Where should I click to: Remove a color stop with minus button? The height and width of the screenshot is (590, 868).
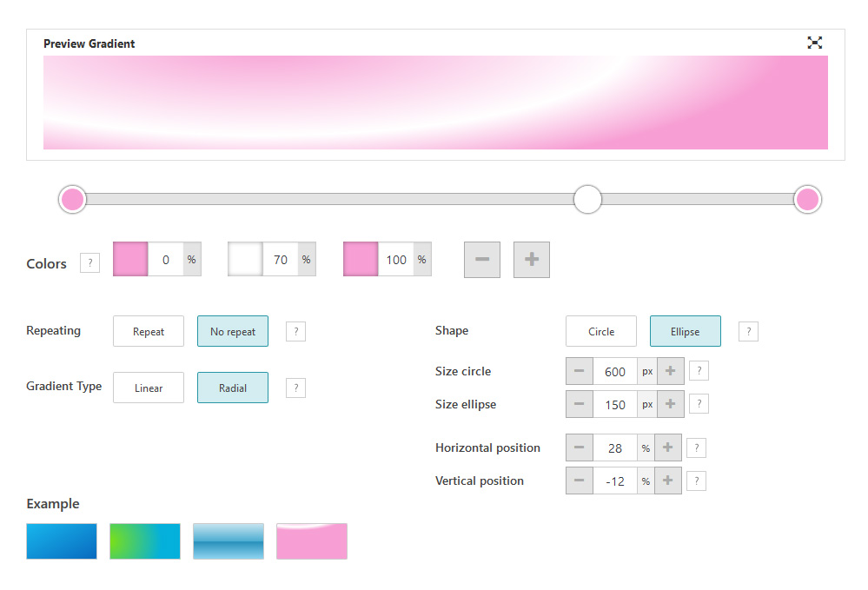pyautogui.click(x=482, y=260)
